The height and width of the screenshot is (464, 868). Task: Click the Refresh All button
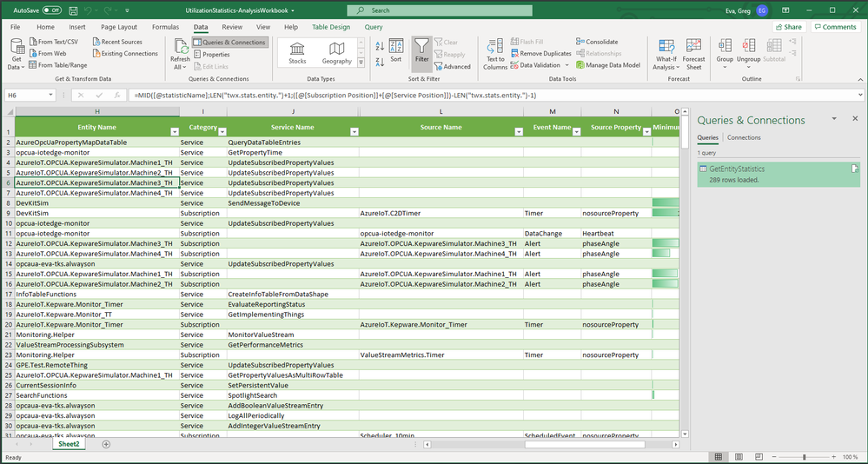180,55
